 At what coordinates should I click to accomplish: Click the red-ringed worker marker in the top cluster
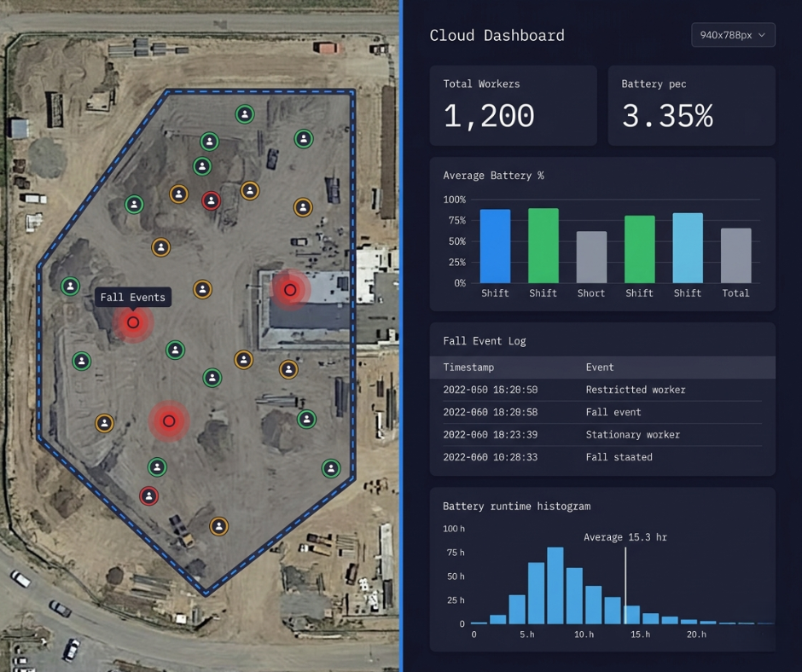coord(211,201)
